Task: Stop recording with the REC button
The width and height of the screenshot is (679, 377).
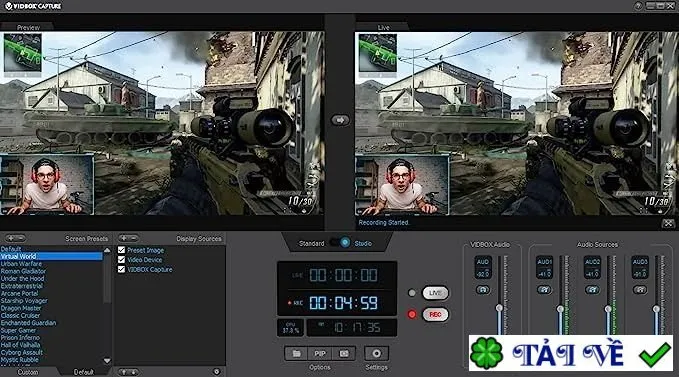Action: coord(435,315)
